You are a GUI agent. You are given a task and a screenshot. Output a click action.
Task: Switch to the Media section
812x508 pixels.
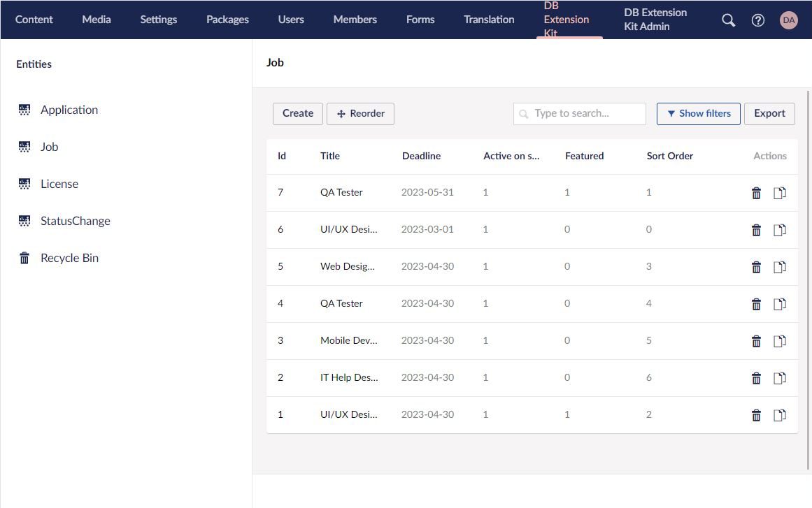point(96,20)
